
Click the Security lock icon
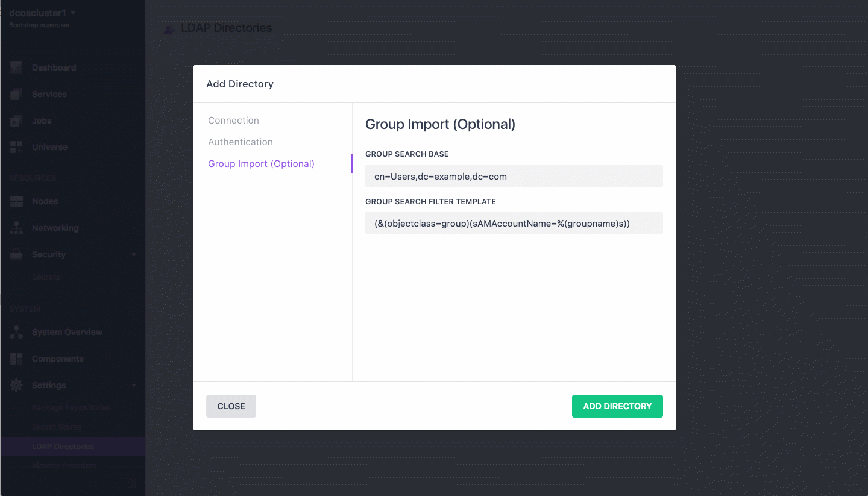click(x=16, y=254)
